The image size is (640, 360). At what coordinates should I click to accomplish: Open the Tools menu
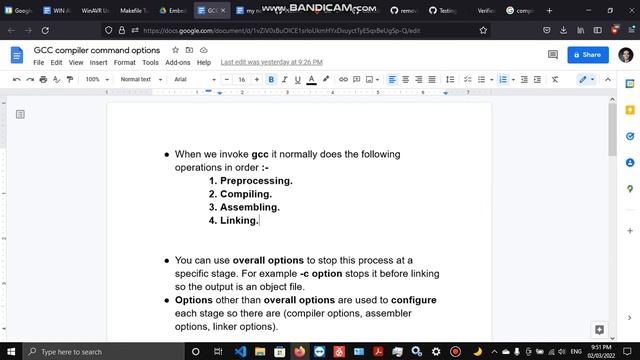(150, 62)
